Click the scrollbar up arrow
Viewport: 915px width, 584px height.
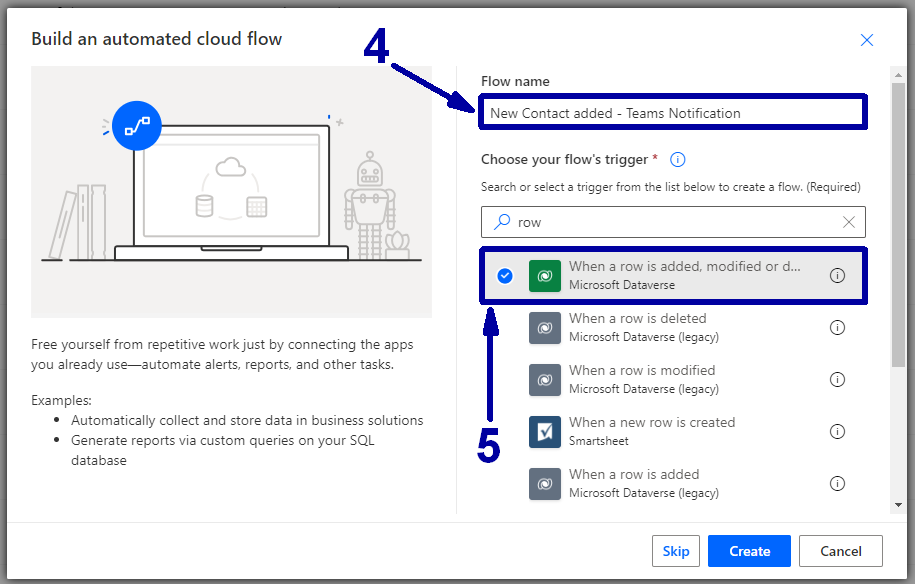[x=898, y=75]
